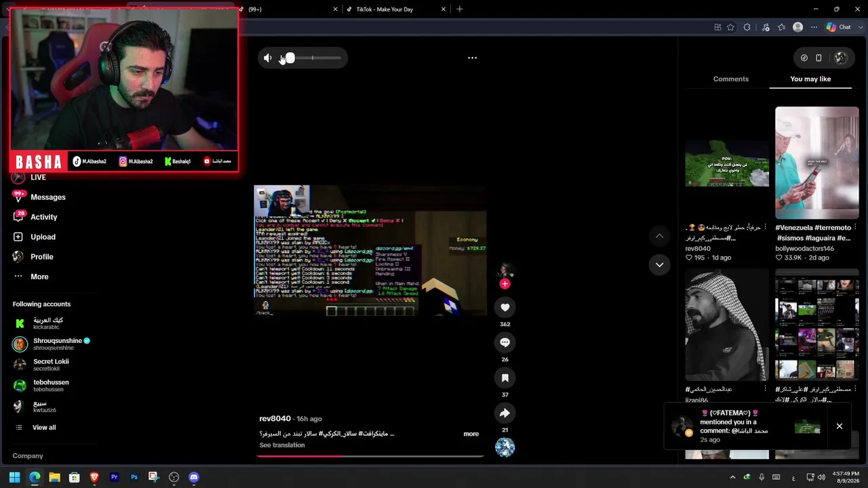
Task: Open the browser favorites list icon
Action: pyautogui.click(x=782, y=28)
